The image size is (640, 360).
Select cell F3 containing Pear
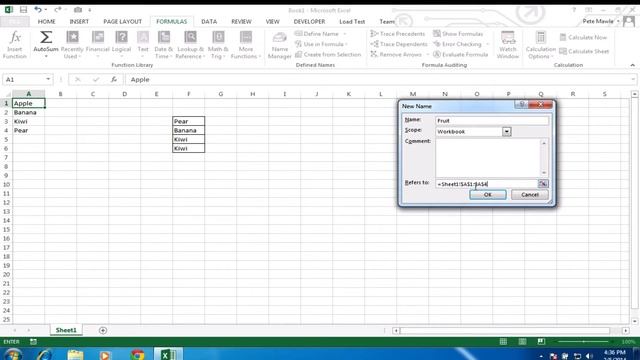pos(189,121)
